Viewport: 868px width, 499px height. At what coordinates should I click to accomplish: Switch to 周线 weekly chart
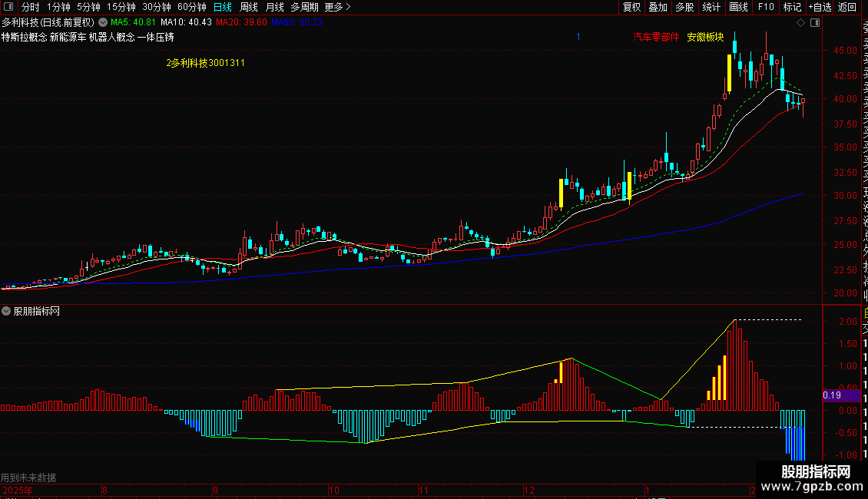[x=249, y=7]
